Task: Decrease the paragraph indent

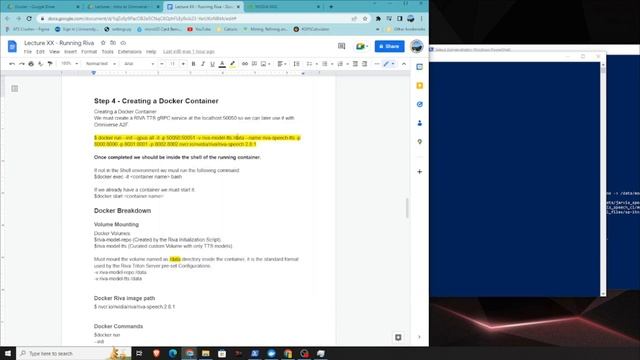Action: point(355,64)
